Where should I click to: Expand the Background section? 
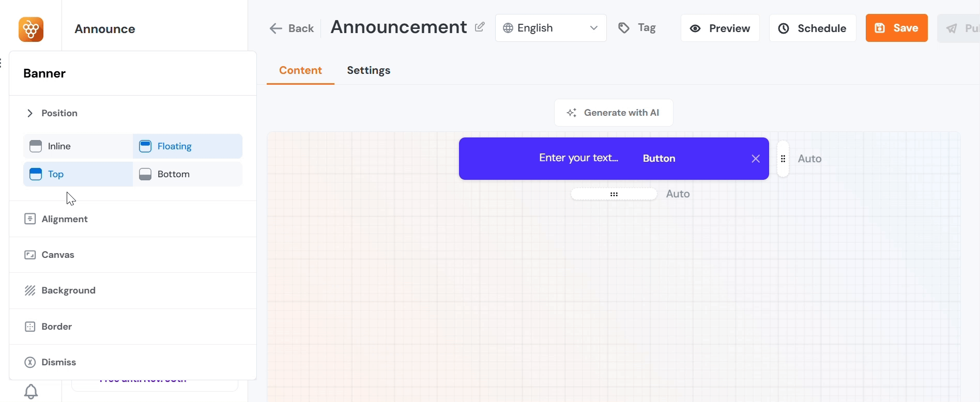pos(68,290)
